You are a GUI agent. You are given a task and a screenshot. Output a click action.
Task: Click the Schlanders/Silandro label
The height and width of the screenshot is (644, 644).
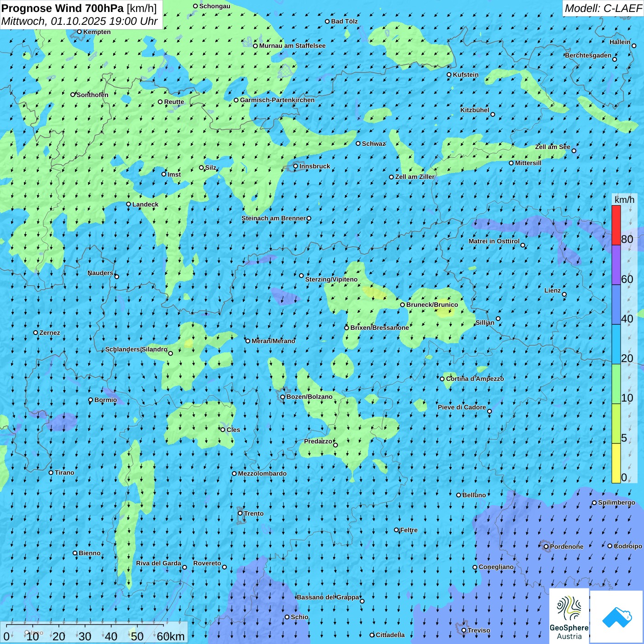(136, 349)
